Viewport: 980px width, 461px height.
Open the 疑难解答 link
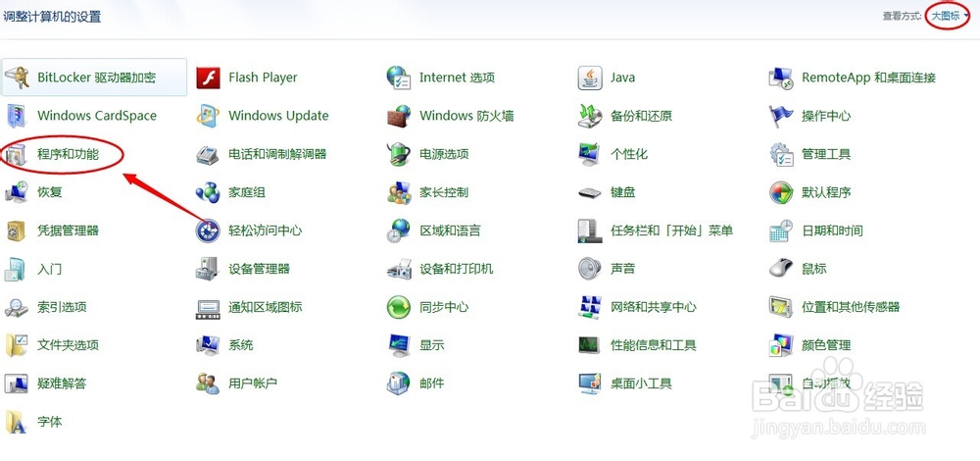click(62, 384)
